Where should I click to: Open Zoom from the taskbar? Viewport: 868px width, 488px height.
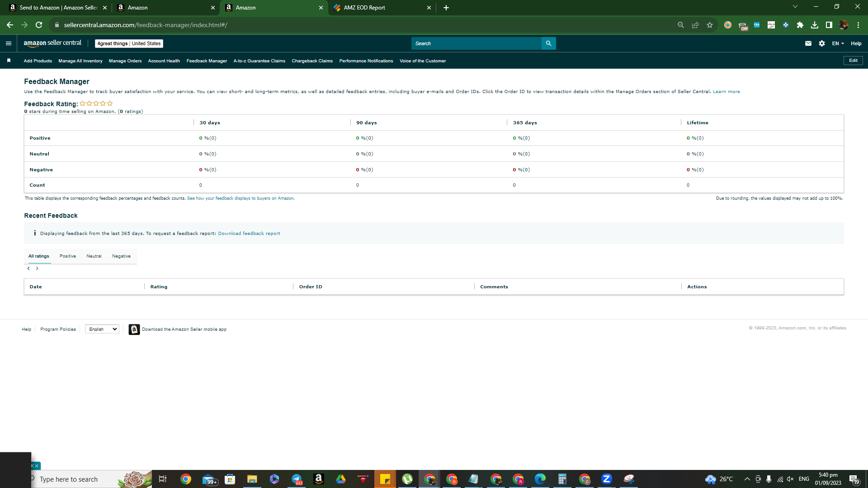pos(607,479)
